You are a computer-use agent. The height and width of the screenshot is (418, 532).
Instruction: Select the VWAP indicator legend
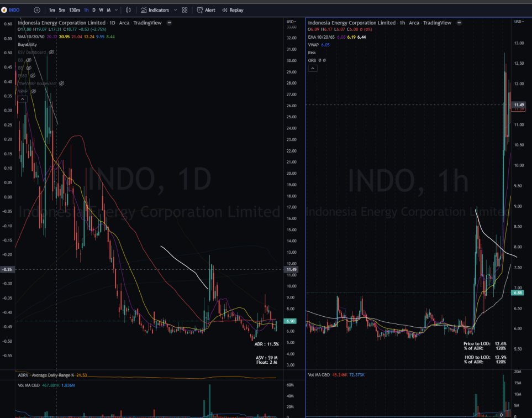pyautogui.click(x=313, y=45)
